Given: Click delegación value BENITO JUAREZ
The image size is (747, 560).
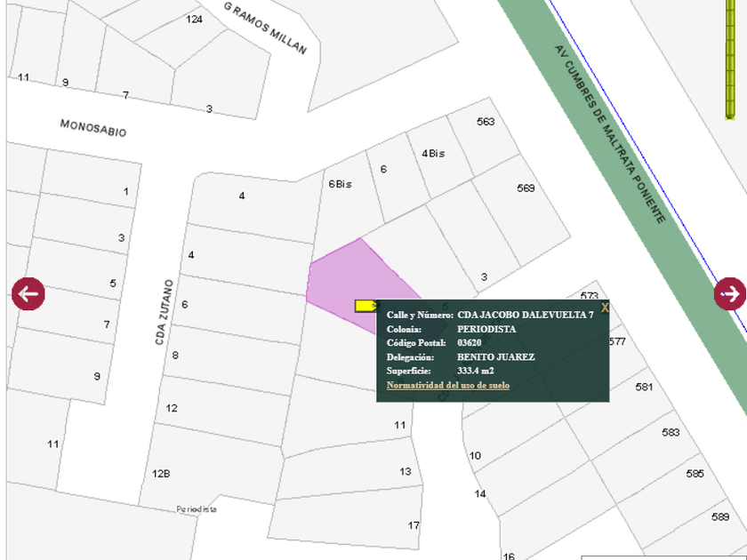Looking at the screenshot, I should click(x=496, y=357).
